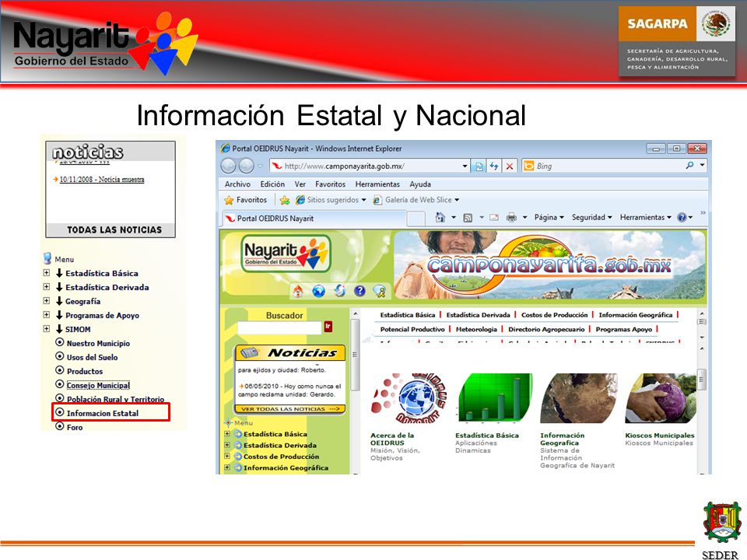Screen dimensions: 747x560
Task: Open the Ver menu
Action: click(x=300, y=184)
